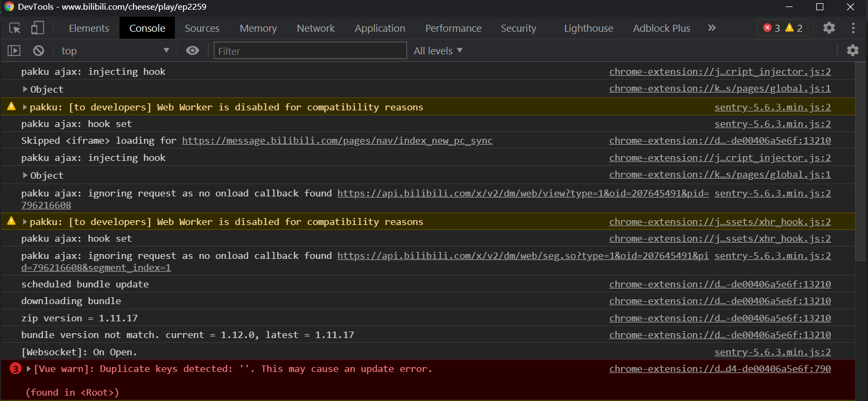Expand the Vue warn error message
Image resolution: width=868 pixels, height=401 pixels.
click(29, 369)
